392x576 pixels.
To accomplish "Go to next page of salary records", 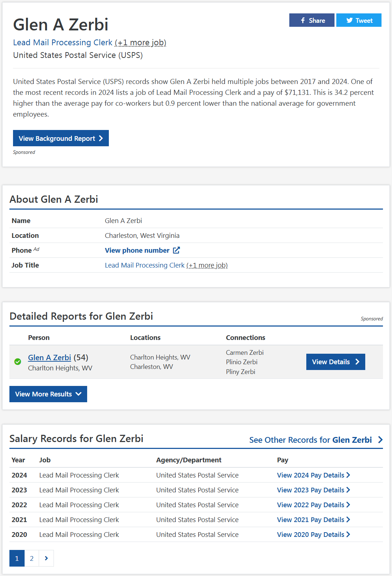I will (x=46, y=558).
